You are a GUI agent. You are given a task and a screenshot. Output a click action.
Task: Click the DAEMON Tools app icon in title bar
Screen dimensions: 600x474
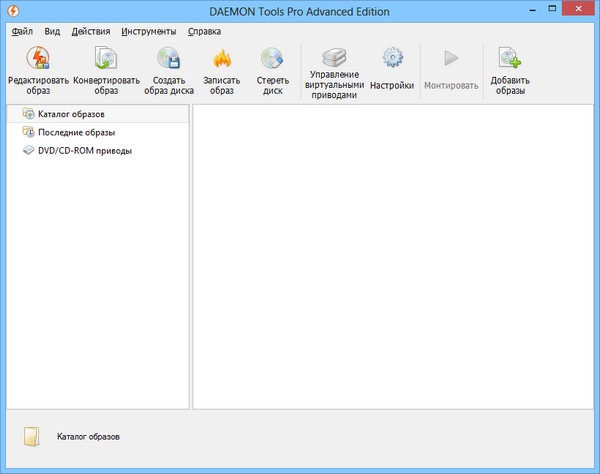tap(15, 10)
